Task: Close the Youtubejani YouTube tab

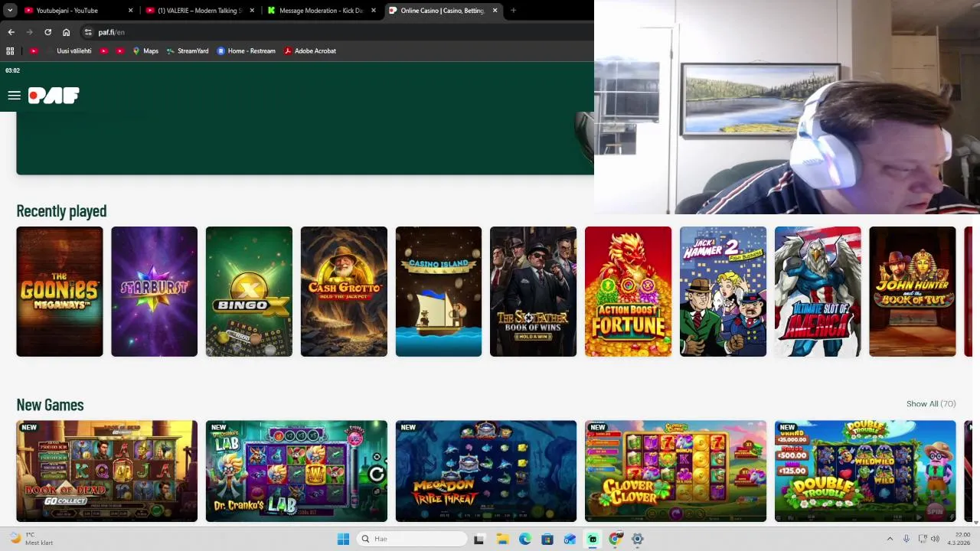Action: (x=130, y=11)
